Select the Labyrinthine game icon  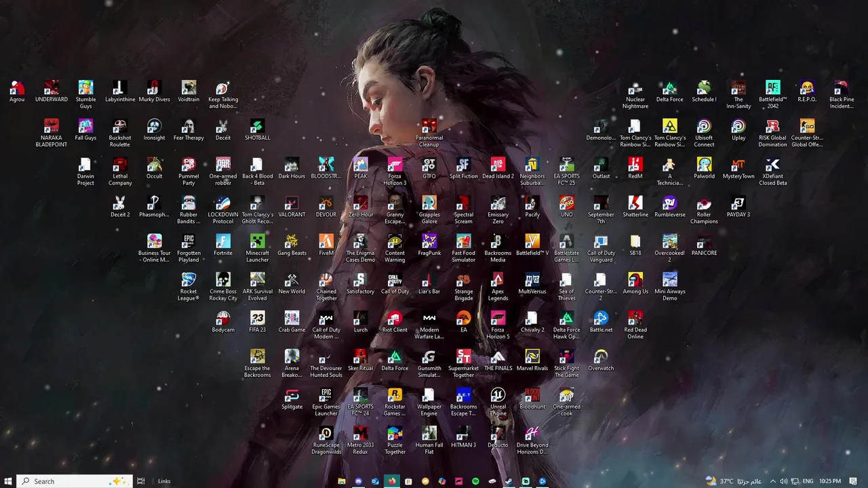(x=120, y=92)
